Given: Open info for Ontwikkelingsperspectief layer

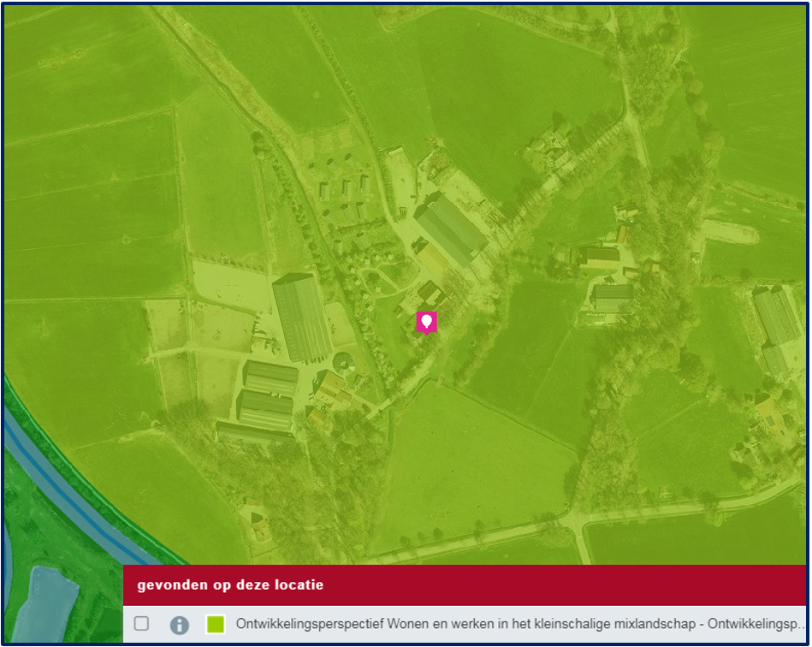Looking at the screenshot, I should (x=179, y=625).
